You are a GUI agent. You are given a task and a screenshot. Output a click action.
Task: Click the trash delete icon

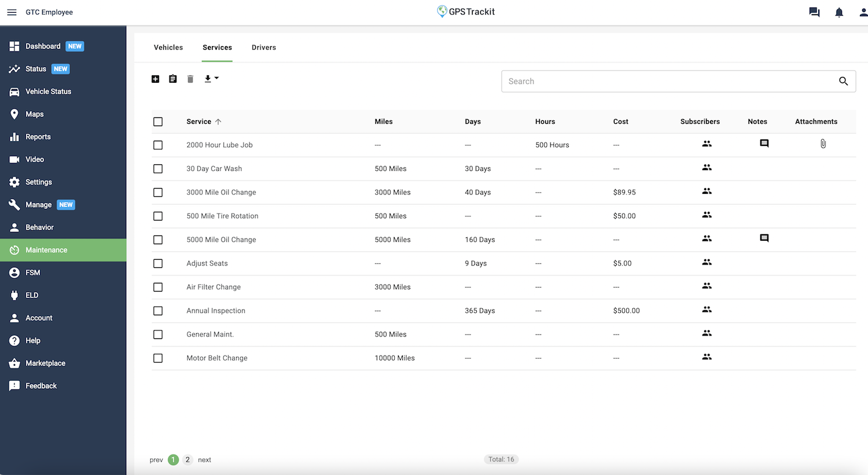click(x=190, y=79)
